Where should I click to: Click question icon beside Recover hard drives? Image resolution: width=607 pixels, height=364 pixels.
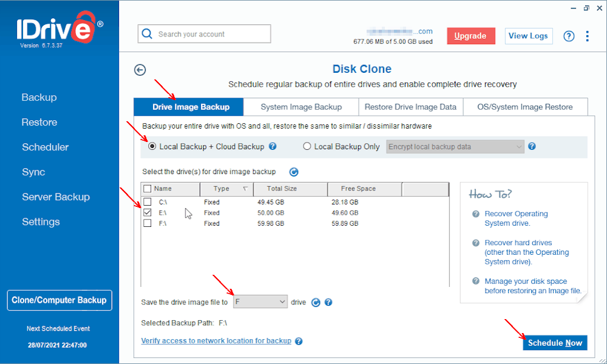476,243
